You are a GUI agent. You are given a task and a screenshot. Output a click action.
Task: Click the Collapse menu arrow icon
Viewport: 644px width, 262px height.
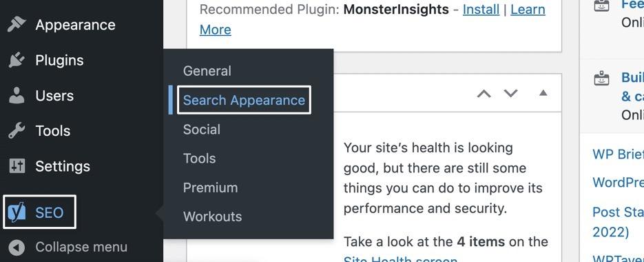click(17, 248)
